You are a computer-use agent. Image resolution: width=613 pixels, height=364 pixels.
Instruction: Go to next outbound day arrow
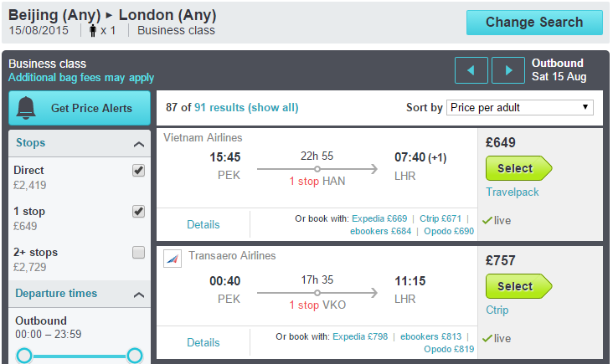pos(507,70)
